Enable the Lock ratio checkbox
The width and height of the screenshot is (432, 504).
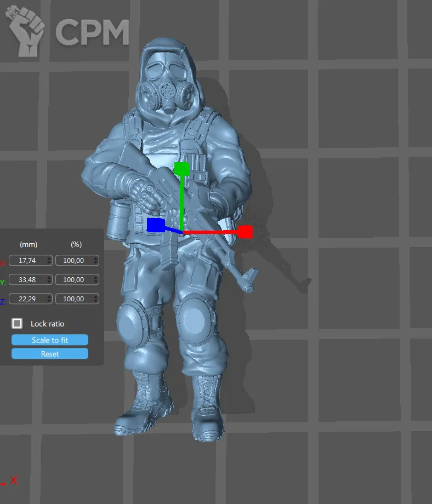click(18, 323)
